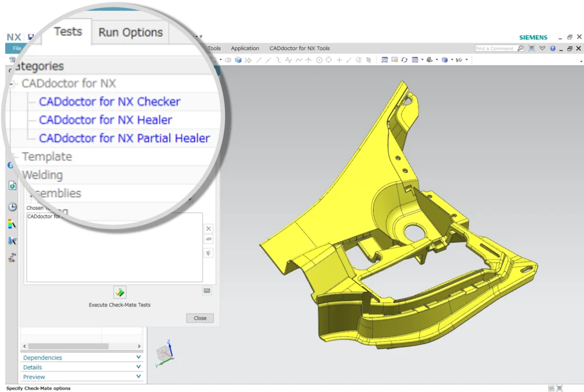584x392 pixels.
Task: Select the clock History icon in sidebar
Action: (x=12, y=207)
